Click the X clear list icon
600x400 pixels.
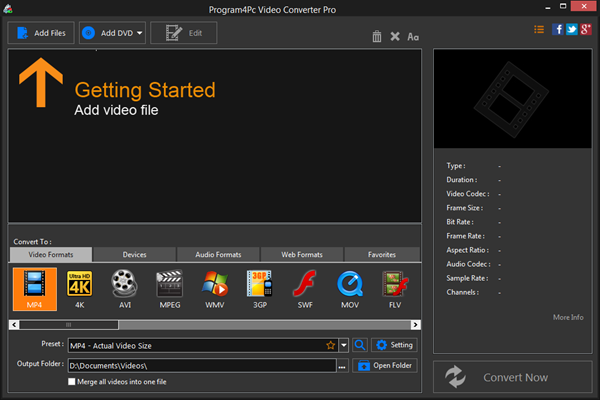[x=395, y=36]
